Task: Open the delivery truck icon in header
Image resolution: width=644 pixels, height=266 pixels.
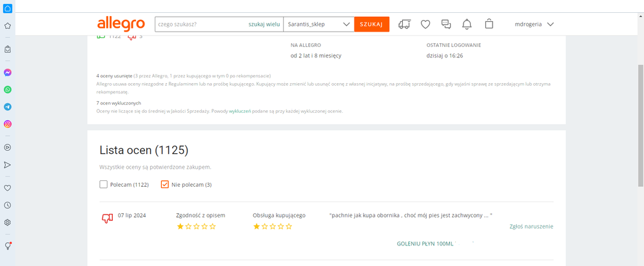Action: coord(404,24)
